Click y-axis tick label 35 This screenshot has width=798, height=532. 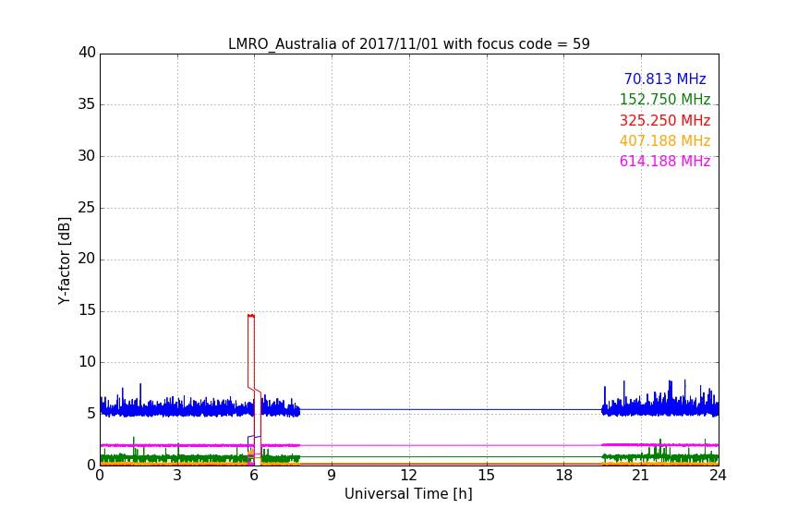[87, 104]
